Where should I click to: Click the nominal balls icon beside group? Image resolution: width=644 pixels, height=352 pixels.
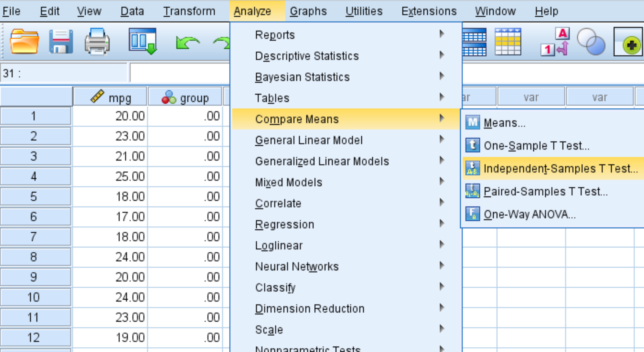pos(169,97)
